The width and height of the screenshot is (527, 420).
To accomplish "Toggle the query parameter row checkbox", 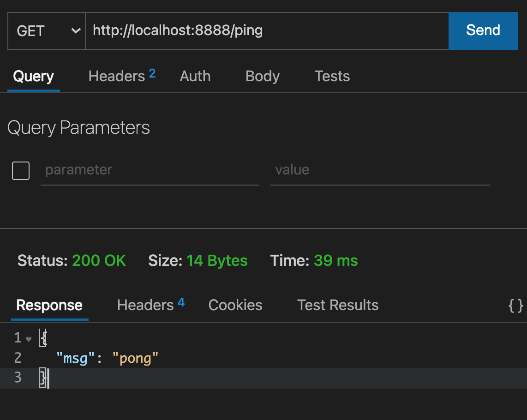I will tap(21, 170).
